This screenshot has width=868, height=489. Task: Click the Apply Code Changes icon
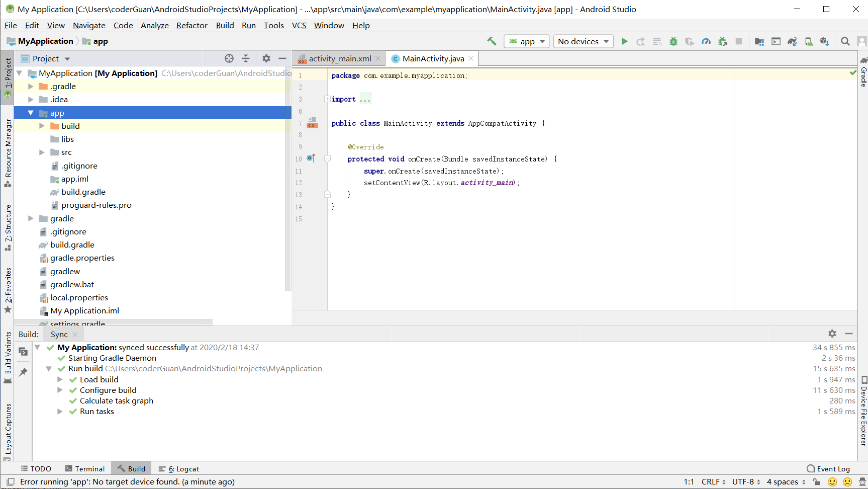click(657, 41)
